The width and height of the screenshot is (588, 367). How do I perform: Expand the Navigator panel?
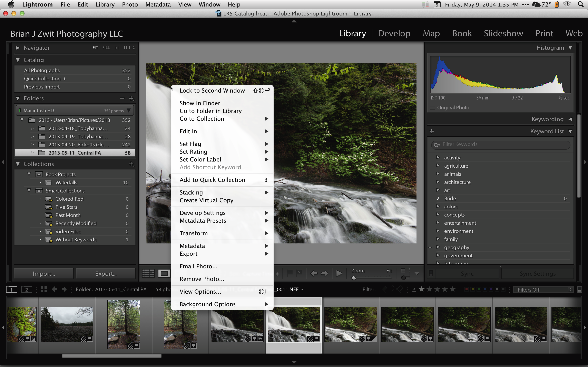(18, 48)
